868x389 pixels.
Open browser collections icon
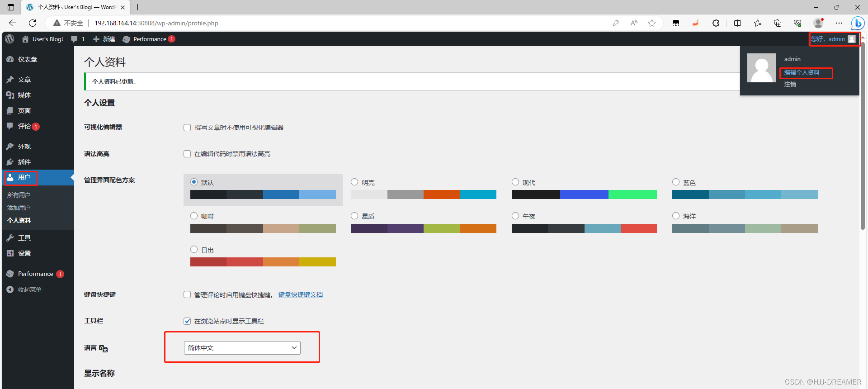coord(778,23)
